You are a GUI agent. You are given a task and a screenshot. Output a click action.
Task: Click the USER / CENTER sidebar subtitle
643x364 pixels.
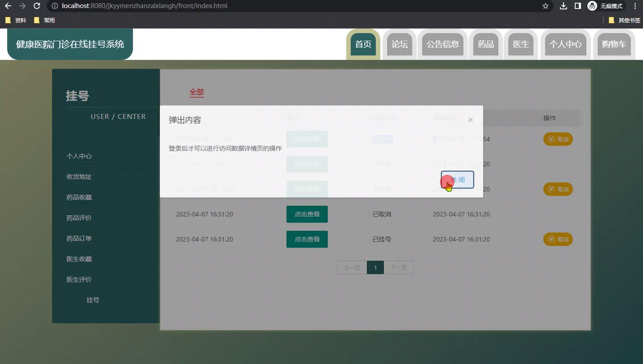point(118,116)
